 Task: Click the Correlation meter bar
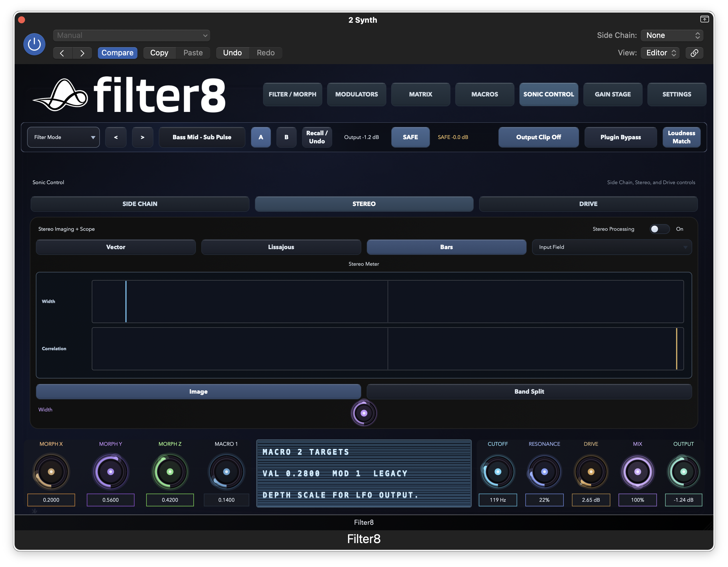coord(388,349)
